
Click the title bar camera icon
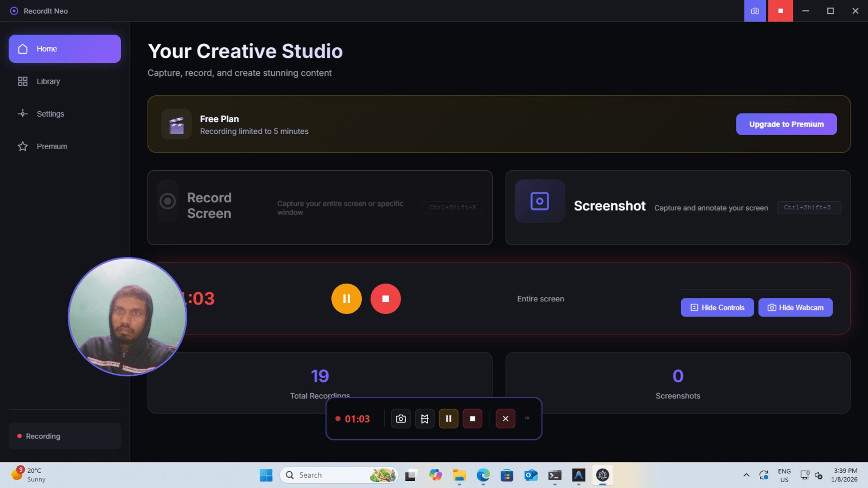click(755, 11)
